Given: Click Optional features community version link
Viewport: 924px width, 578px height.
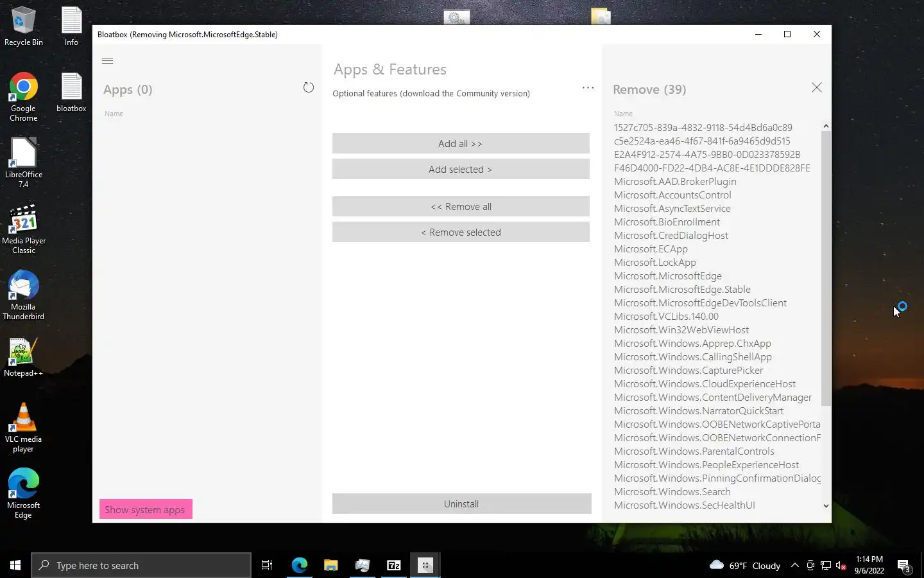Looking at the screenshot, I should 431,93.
